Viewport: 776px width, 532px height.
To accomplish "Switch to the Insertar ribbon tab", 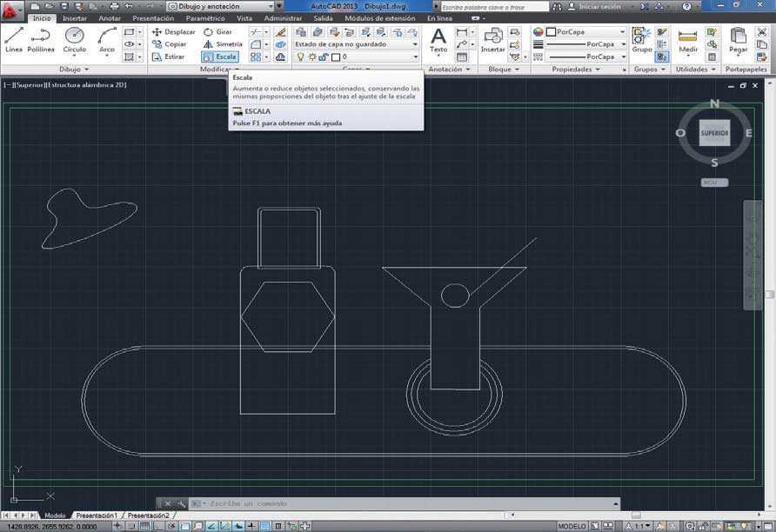I will pos(74,18).
